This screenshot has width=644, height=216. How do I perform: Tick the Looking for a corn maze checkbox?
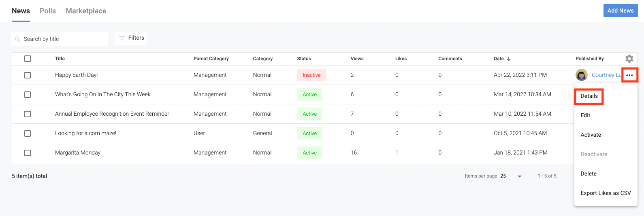(x=28, y=133)
